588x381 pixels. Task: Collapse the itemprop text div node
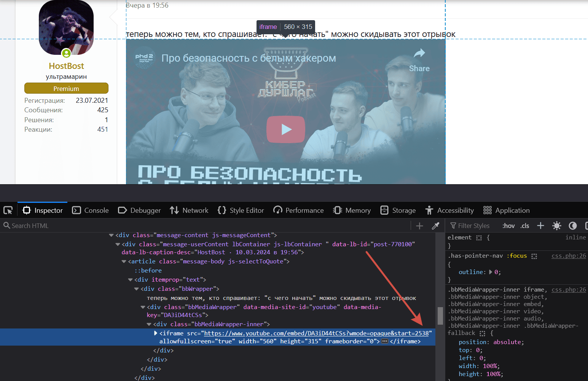point(130,280)
